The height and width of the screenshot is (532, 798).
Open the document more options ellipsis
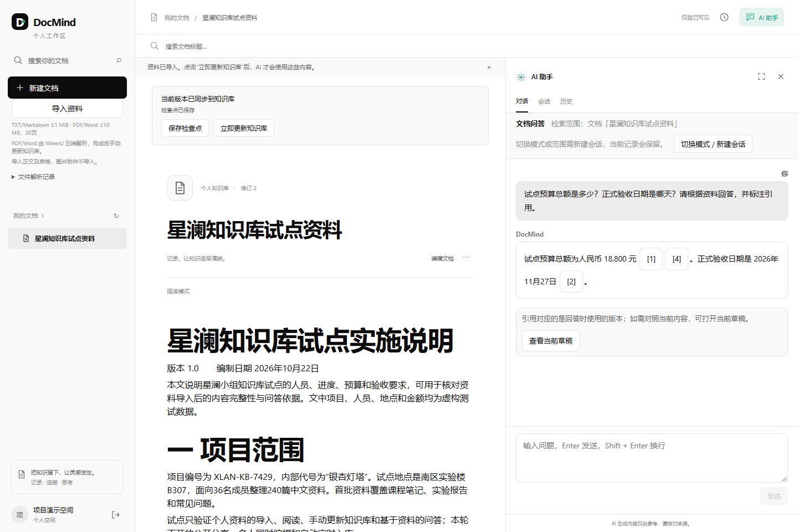(x=467, y=258)
